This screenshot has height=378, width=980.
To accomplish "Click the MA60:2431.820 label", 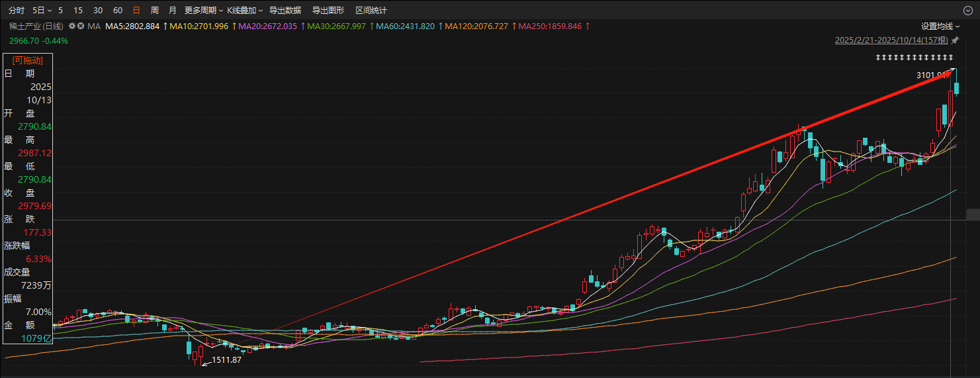I will (x=406, y=26).
